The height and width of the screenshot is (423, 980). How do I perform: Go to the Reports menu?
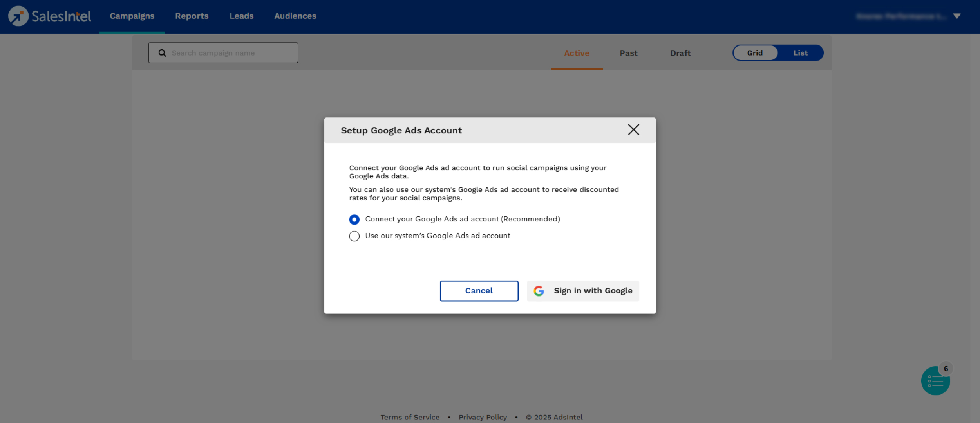[192, 16]
